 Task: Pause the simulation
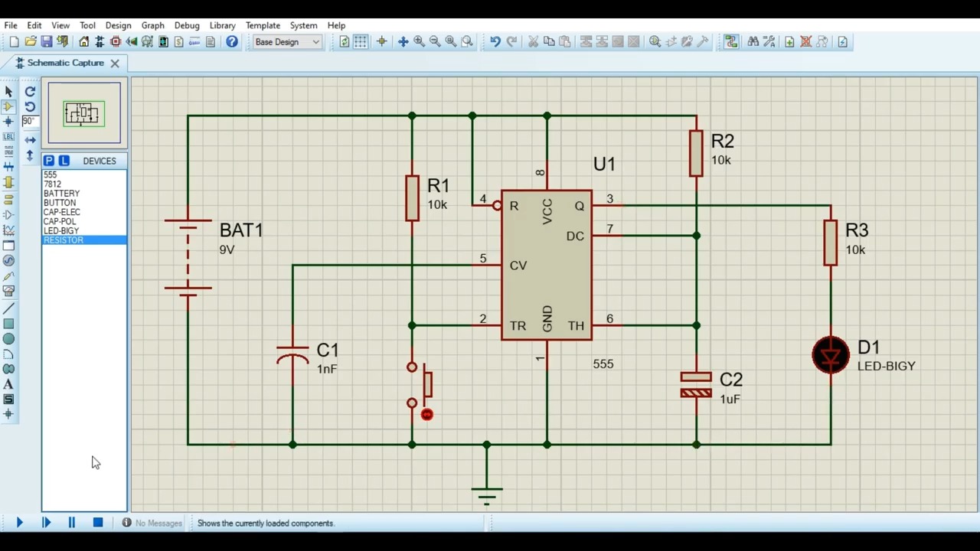pos(72,523)
